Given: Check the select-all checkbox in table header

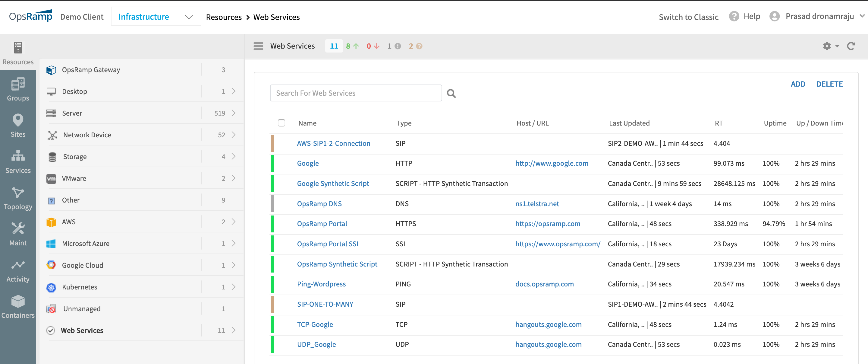Looking at the screenshot, I should tap(281, 123).
